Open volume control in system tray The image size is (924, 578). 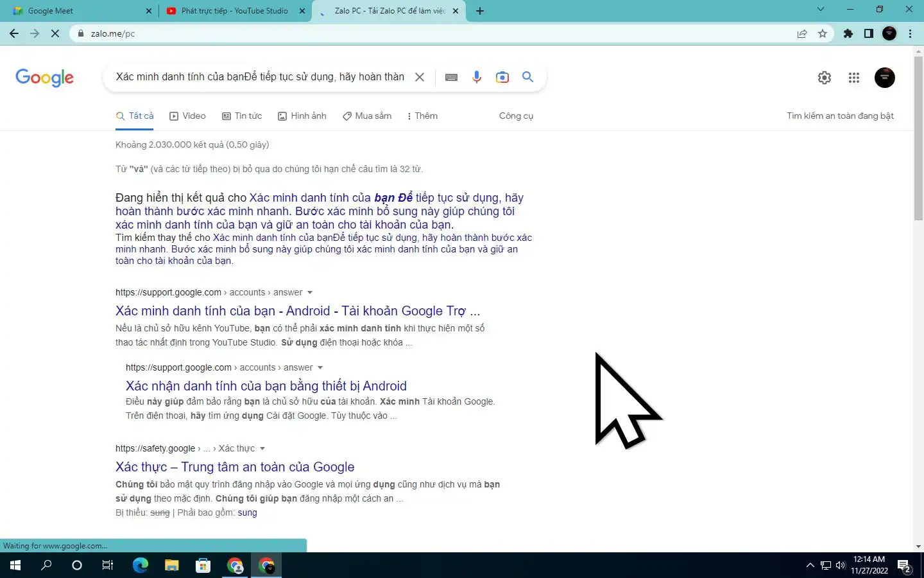[841, 565]
